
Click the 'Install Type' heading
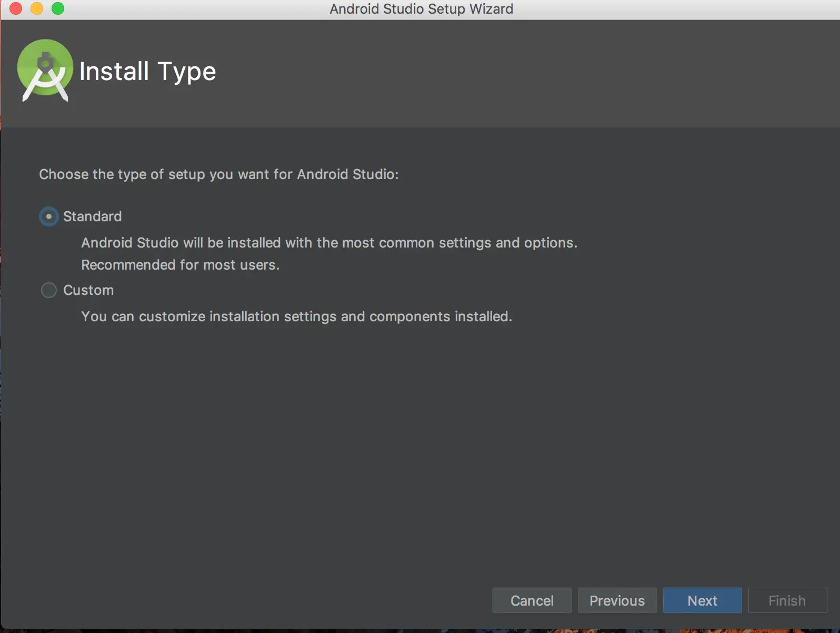click(148, 72)
